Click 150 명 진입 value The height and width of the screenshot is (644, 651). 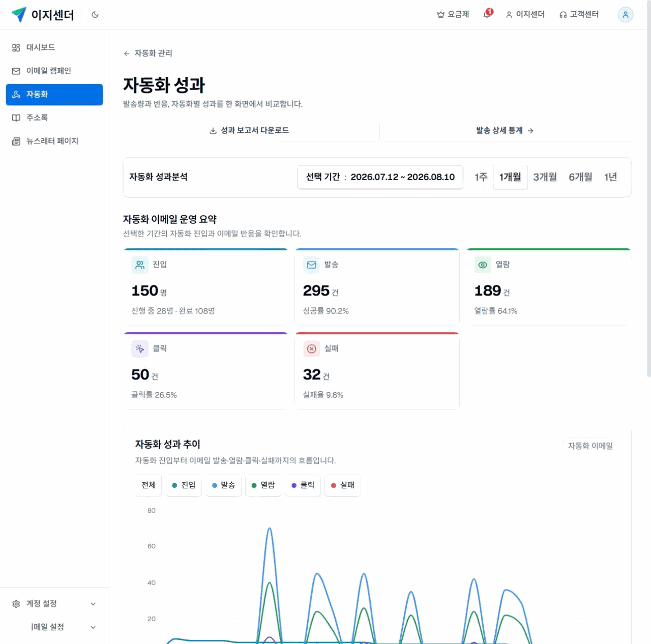coord(149,291)
